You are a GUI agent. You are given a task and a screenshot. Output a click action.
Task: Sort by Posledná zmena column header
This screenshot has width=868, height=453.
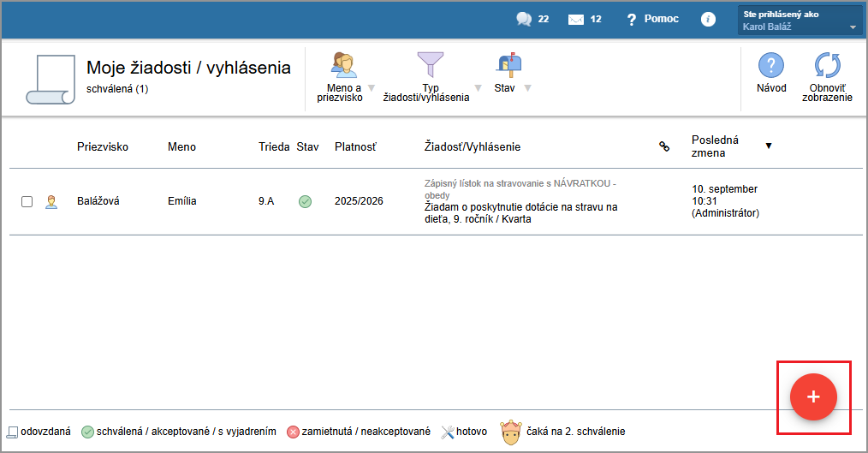[716, 146]
